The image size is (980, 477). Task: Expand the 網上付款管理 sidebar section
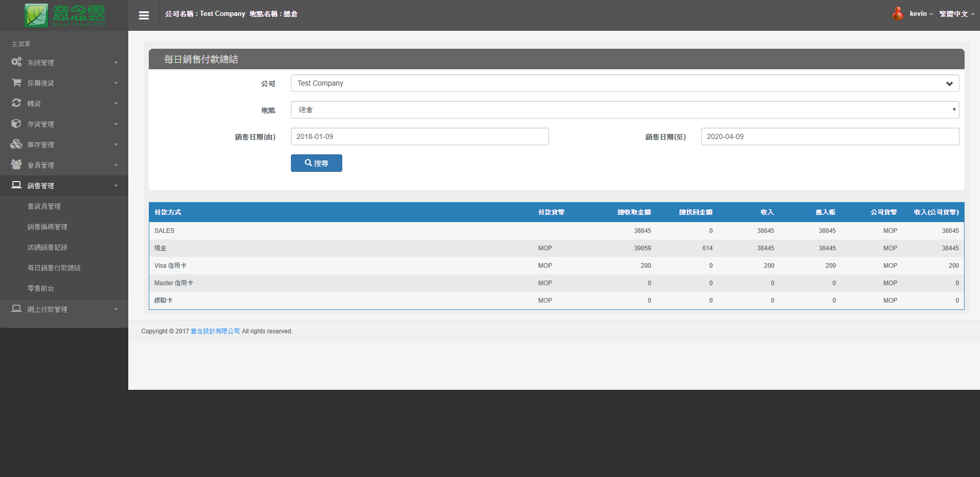pos(64,309)
